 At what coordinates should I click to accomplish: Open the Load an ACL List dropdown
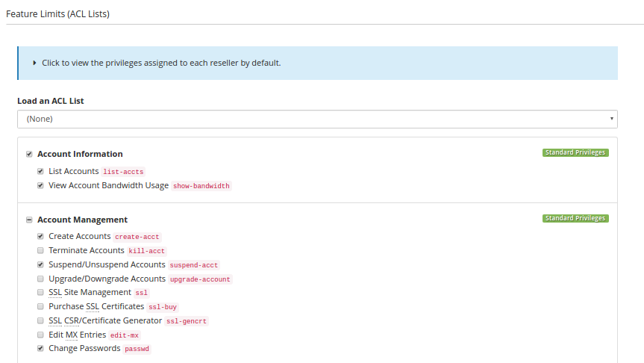pos(317,119)
